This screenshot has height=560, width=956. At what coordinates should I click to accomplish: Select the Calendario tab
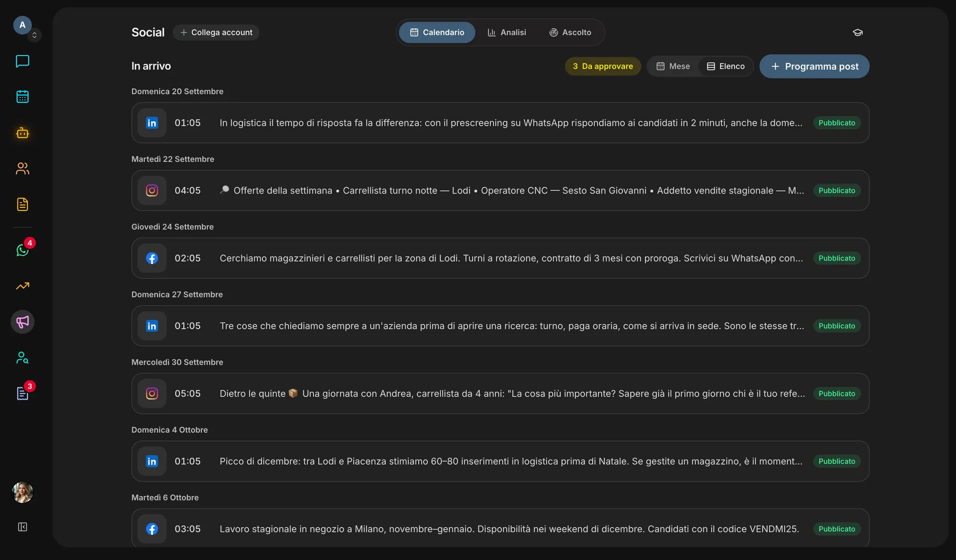(x=437, y=32)
